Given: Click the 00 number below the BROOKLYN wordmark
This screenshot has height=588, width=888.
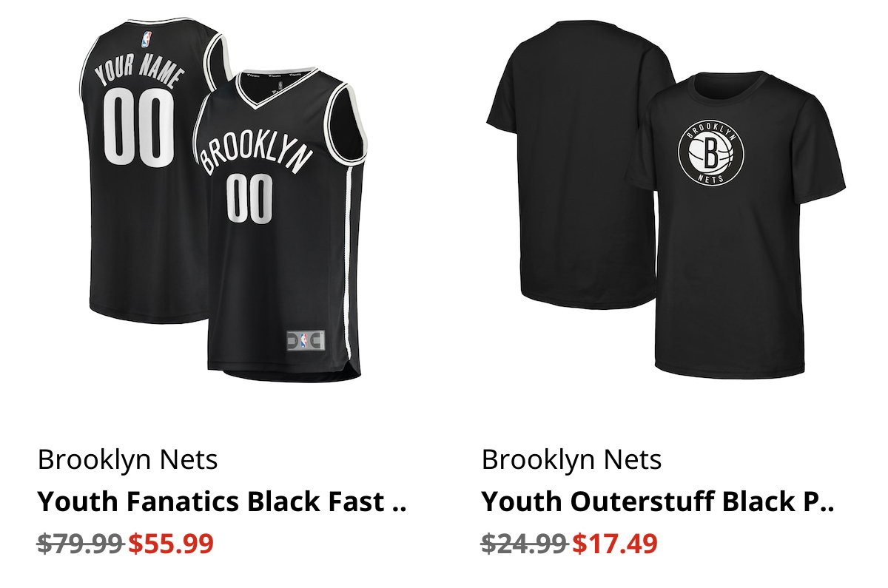Looking at the screenshot, I should (x=249, y=197).
